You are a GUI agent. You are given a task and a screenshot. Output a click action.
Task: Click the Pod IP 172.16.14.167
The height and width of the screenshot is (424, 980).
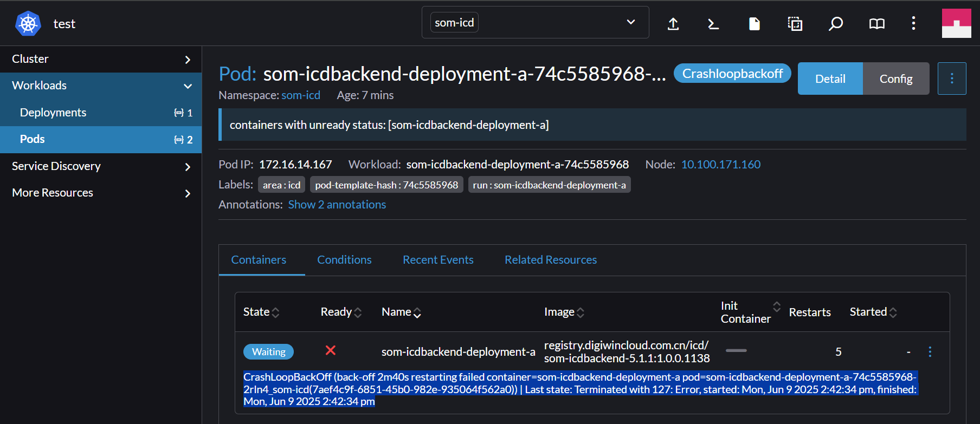(295, 165)
